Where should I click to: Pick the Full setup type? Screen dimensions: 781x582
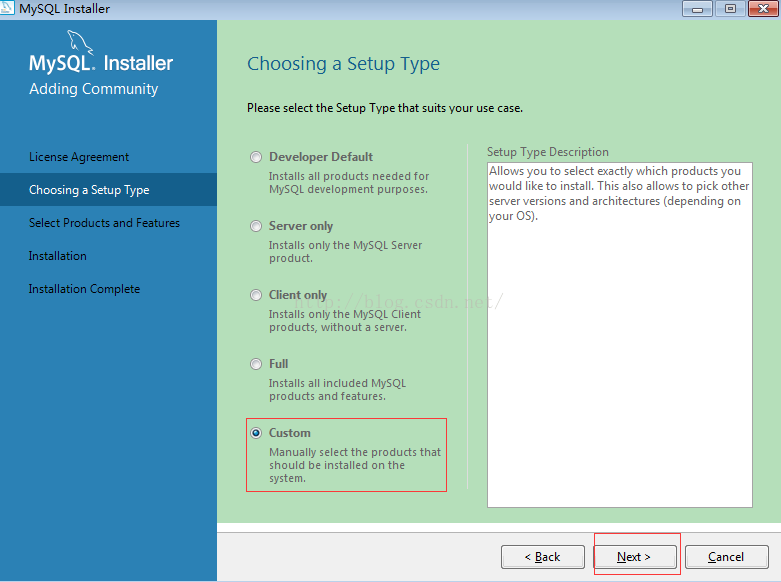[257, 364]
